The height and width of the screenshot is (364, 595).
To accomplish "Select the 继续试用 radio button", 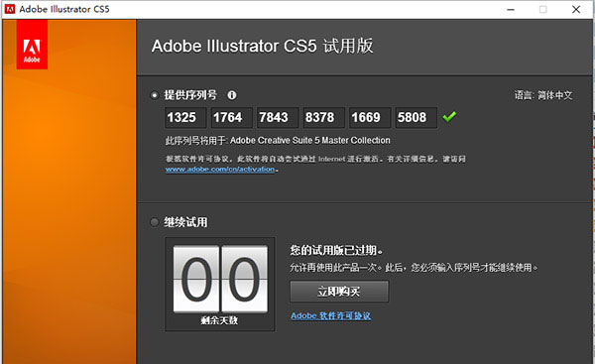I will [x=154, y=222].
